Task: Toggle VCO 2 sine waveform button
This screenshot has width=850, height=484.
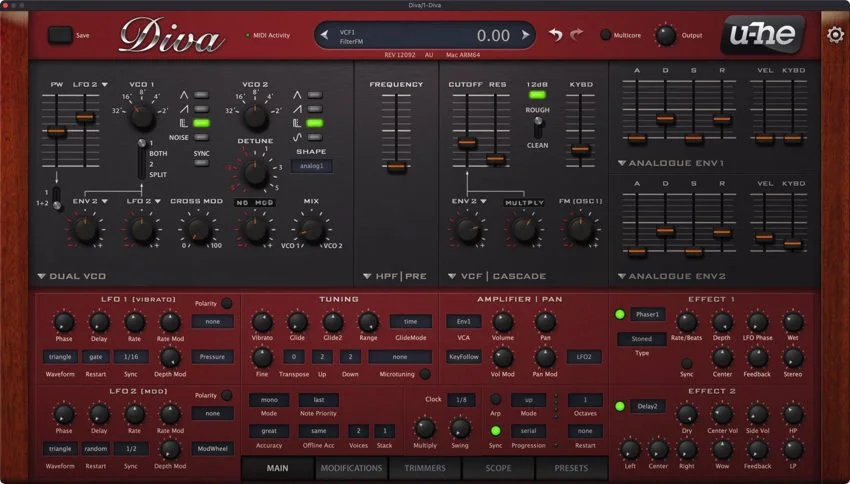Action: (314, 137)
